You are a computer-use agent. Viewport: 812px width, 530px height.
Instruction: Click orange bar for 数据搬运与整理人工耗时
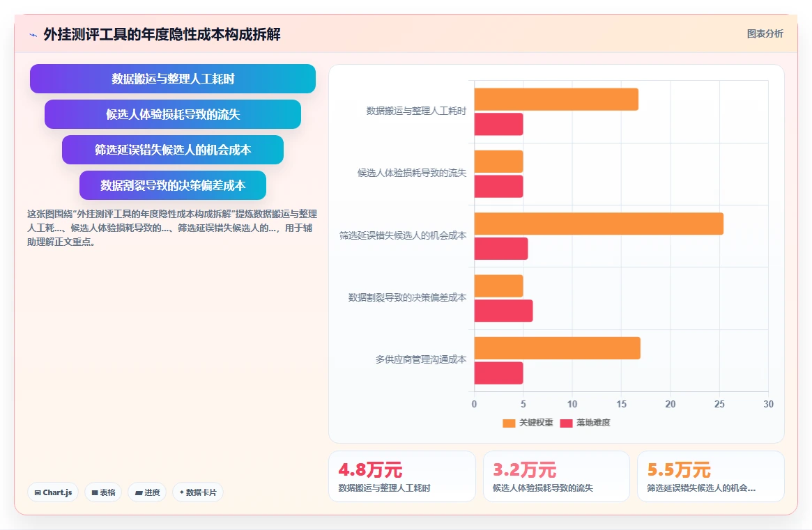coord(556,100)
